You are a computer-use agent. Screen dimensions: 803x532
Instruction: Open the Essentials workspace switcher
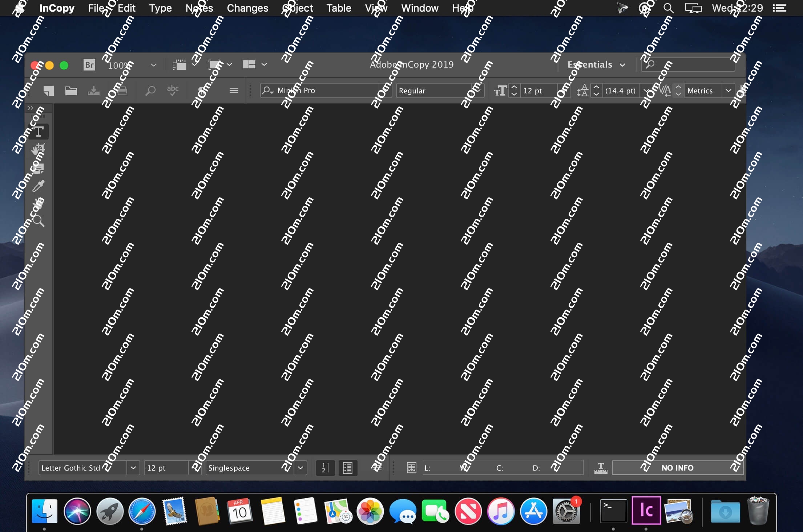pyautogui.click(x=596, y=65)
